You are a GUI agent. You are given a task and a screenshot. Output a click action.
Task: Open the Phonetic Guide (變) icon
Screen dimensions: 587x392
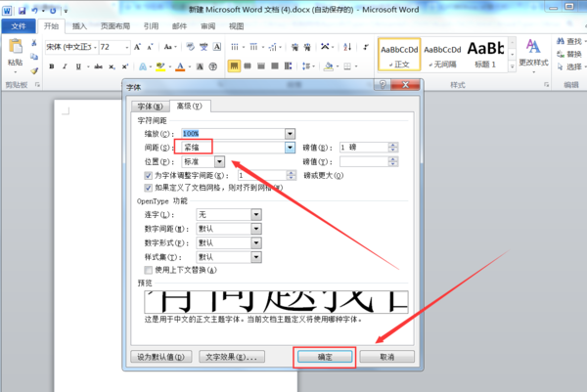click(x=203, y=47)
